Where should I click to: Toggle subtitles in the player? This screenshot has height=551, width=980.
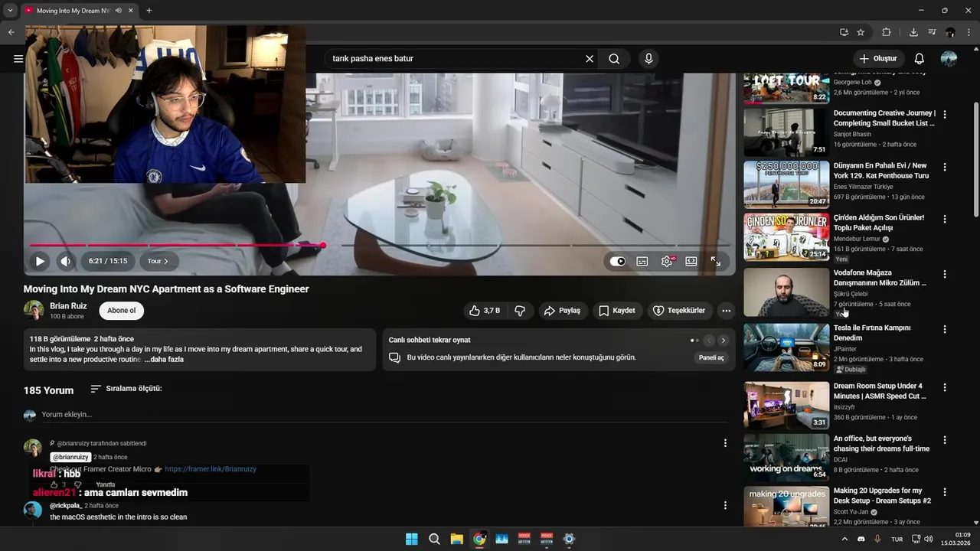642,261
